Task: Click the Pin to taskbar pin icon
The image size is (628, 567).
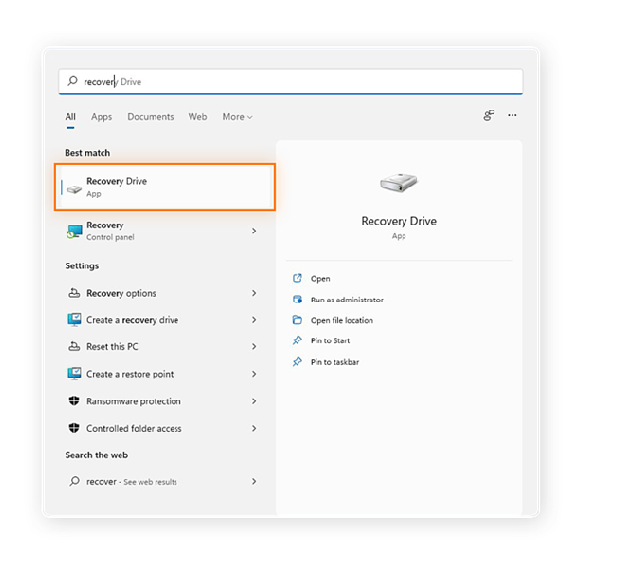Action: click(297, 362)
